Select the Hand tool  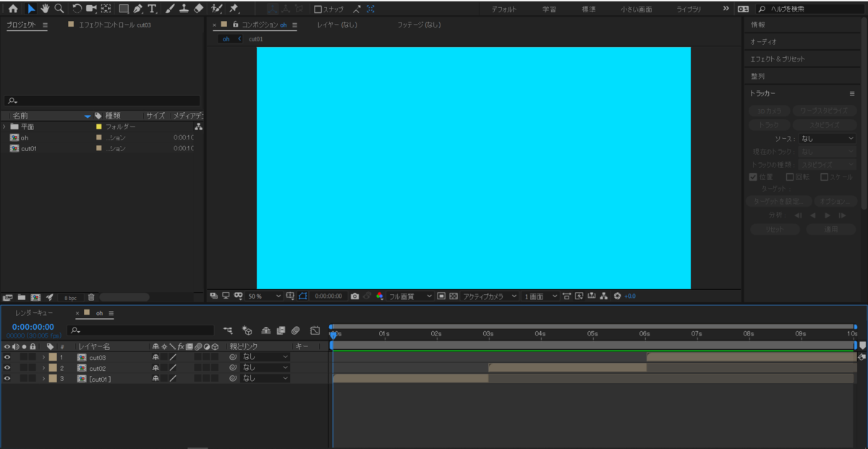pyautogui.click(x=45, y=9)
